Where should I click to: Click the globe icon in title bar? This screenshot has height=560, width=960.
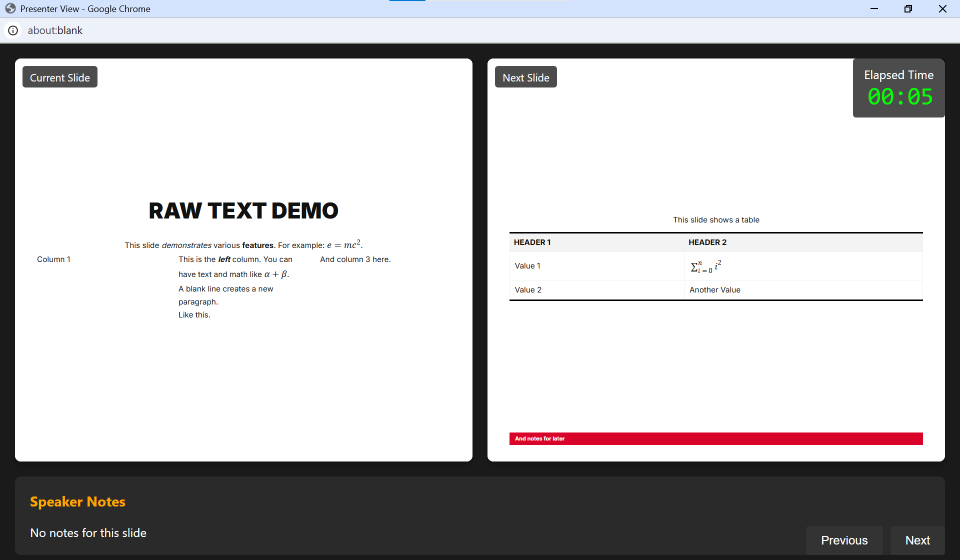10,8
